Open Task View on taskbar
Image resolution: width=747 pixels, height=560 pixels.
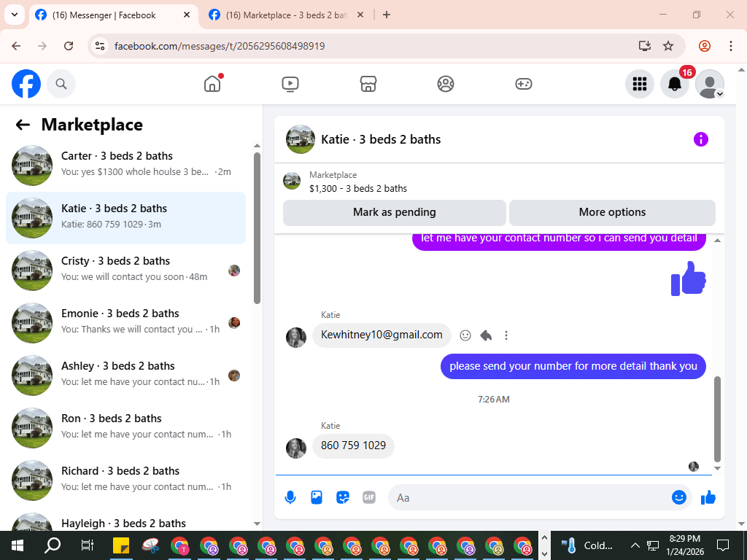pos(88,545)
